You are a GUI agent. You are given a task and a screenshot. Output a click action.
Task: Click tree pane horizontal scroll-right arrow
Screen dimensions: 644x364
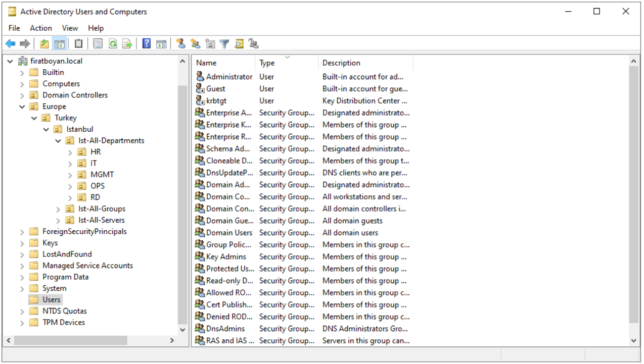(172, 341)
